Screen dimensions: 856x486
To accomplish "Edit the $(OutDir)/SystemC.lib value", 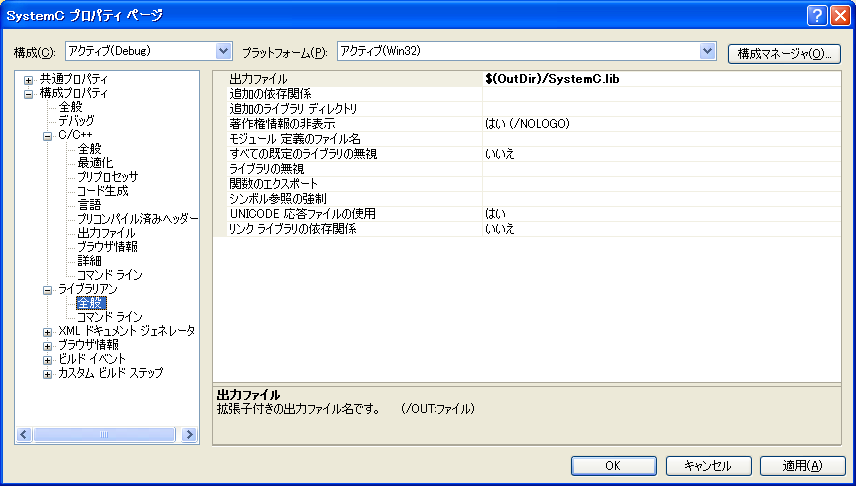I will pyautogui.click(x=552, y=79).
